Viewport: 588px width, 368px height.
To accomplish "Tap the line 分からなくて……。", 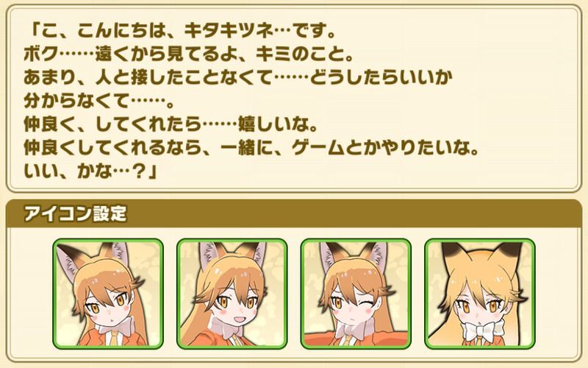I will coord(98,102).
